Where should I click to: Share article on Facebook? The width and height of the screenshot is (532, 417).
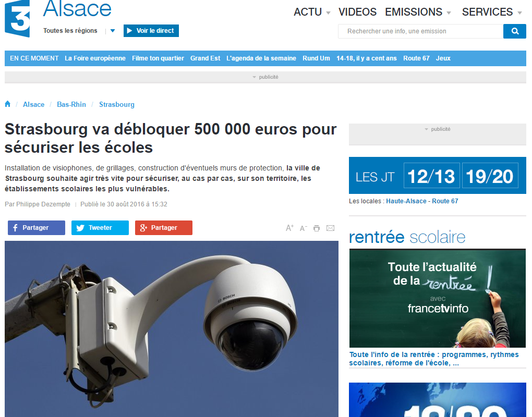37,227
